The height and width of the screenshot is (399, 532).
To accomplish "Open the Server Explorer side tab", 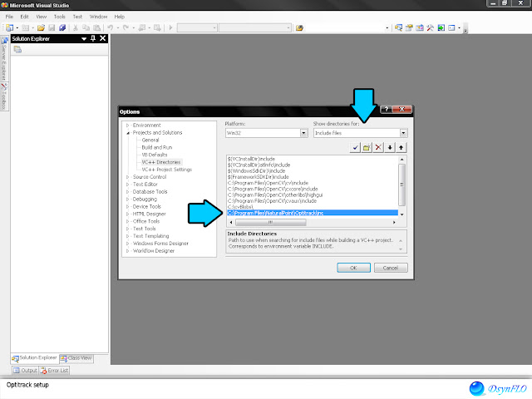I will pyautogui.click(x=4, y=58).
